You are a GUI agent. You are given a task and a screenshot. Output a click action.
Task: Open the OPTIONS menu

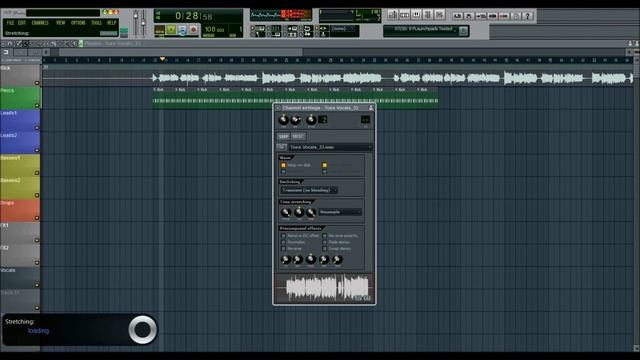point(78,23)
